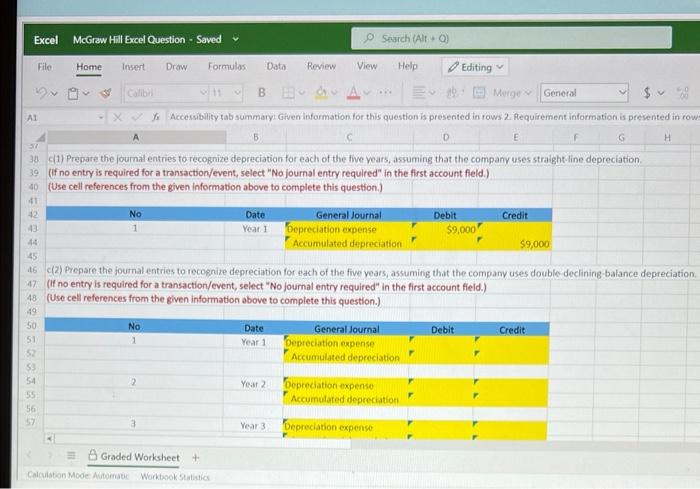Click Calculation Mode: Automatic status
The width and height of the screenshot is (700, 489).
click(x=78, y=476)
